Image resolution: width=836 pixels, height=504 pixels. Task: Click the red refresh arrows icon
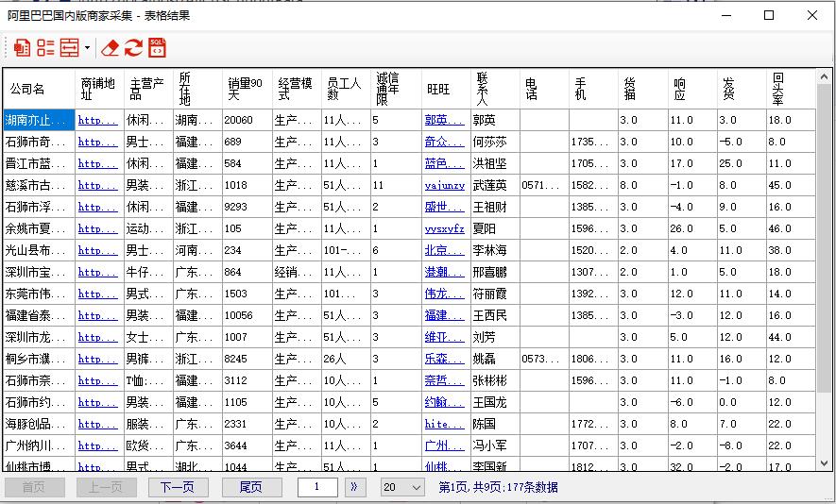(133, 47)
